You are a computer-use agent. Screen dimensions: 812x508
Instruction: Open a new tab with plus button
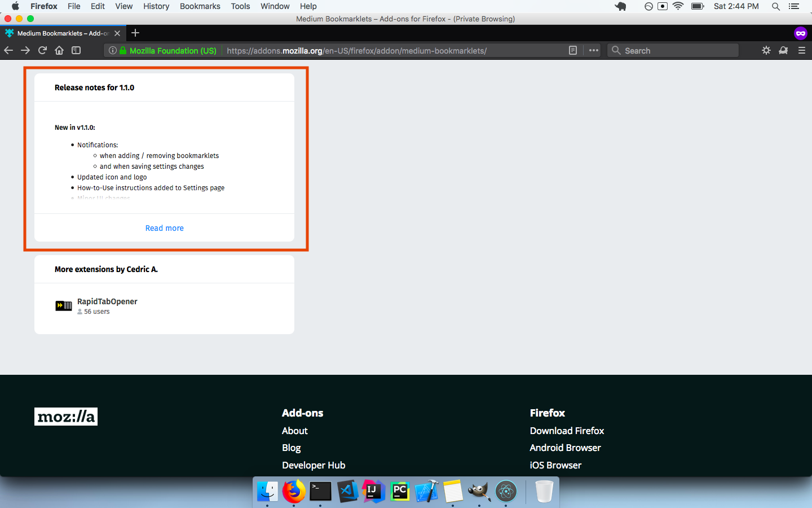[135, 33]
